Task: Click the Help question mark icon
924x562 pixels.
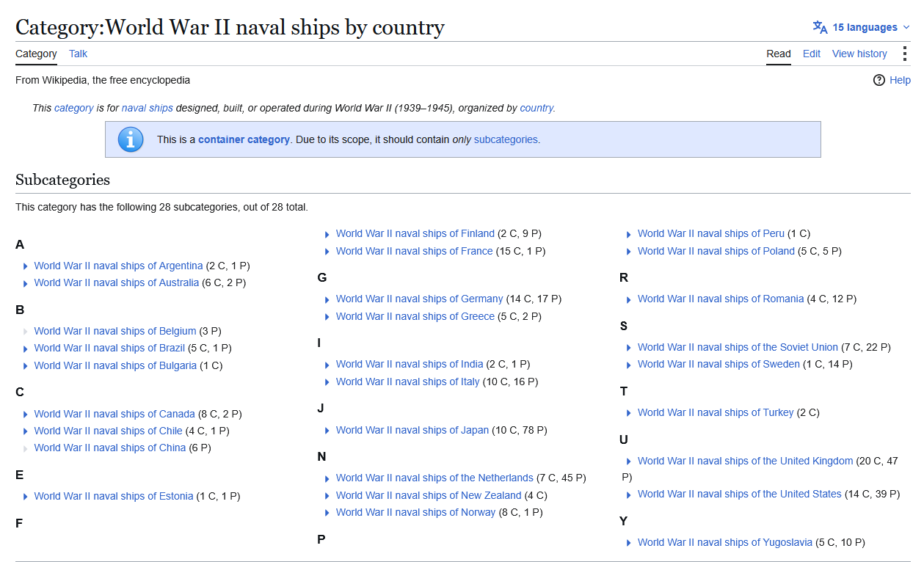Action: pyautogui.click(x=879, y=80)
